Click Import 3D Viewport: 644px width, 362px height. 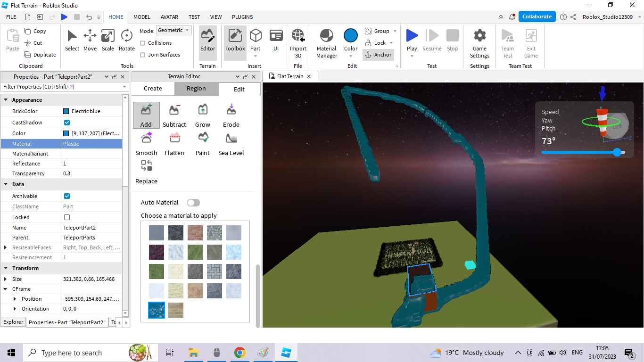click(298, 42)
